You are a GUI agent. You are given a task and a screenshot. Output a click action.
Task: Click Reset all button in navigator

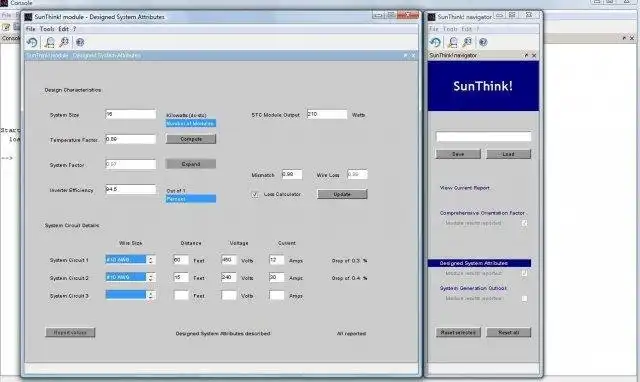(x=509, y=333)
